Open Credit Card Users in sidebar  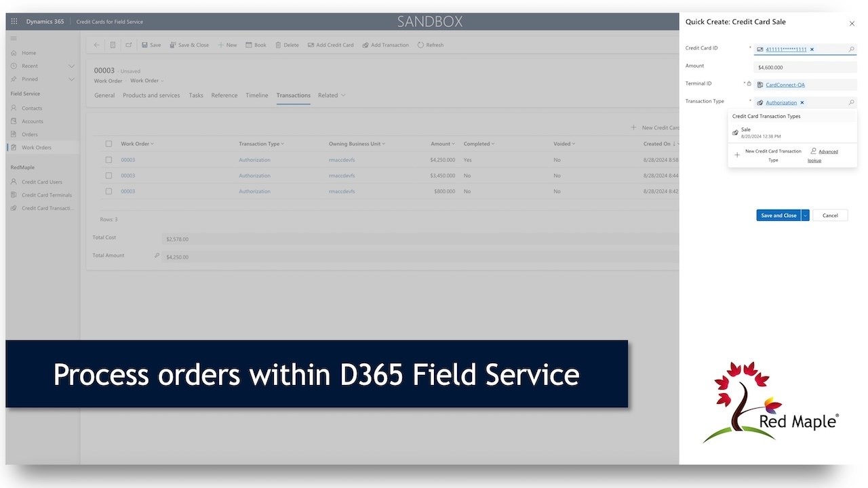click(41, 182)
